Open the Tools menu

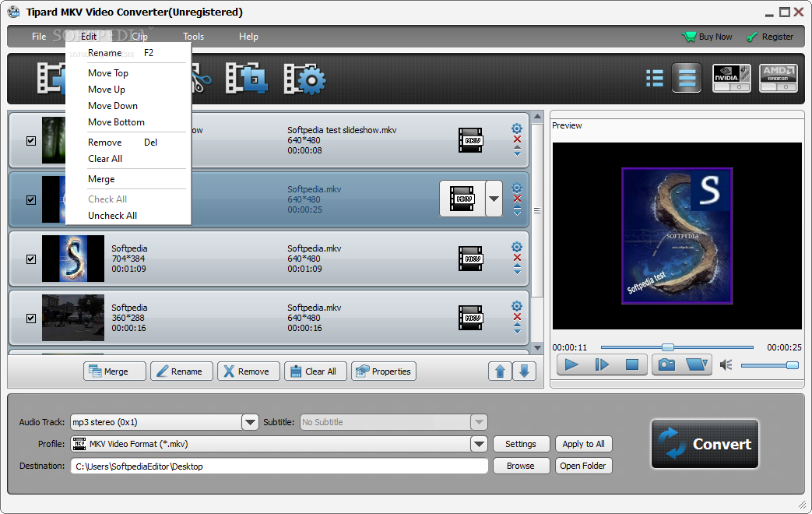tap(193, 37)
